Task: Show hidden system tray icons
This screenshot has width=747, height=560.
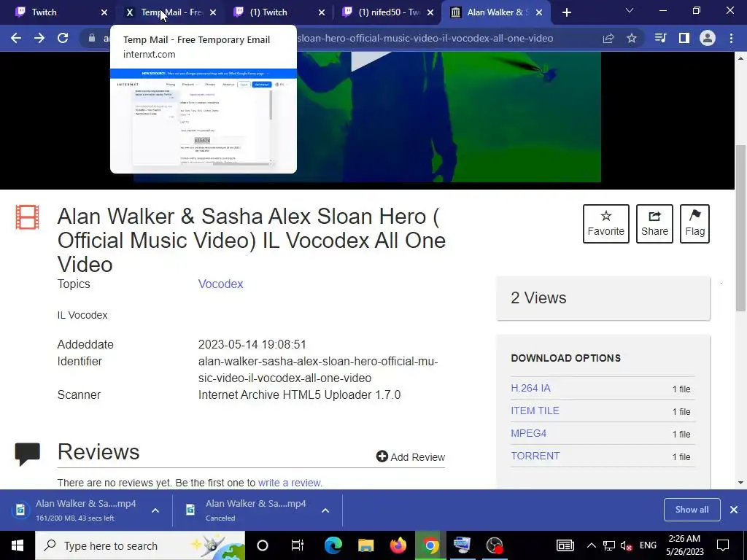Action: click(x=591, y=545)
